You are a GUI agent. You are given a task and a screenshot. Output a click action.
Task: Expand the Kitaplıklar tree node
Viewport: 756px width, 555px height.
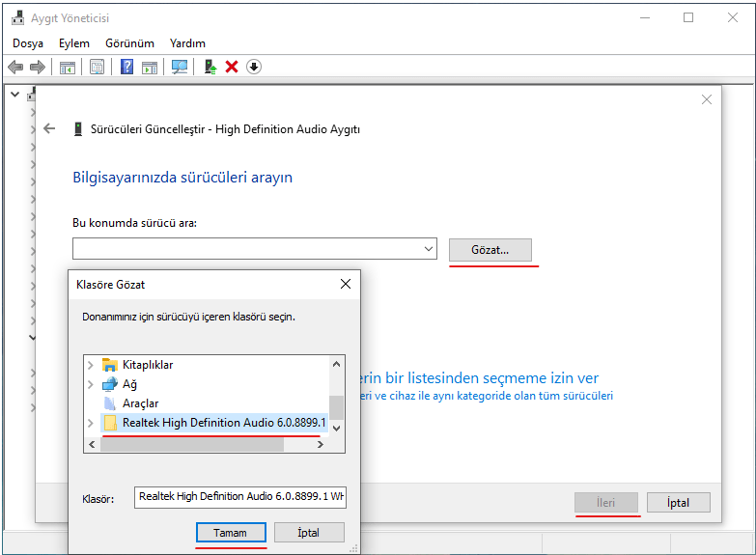coord(90,365)
